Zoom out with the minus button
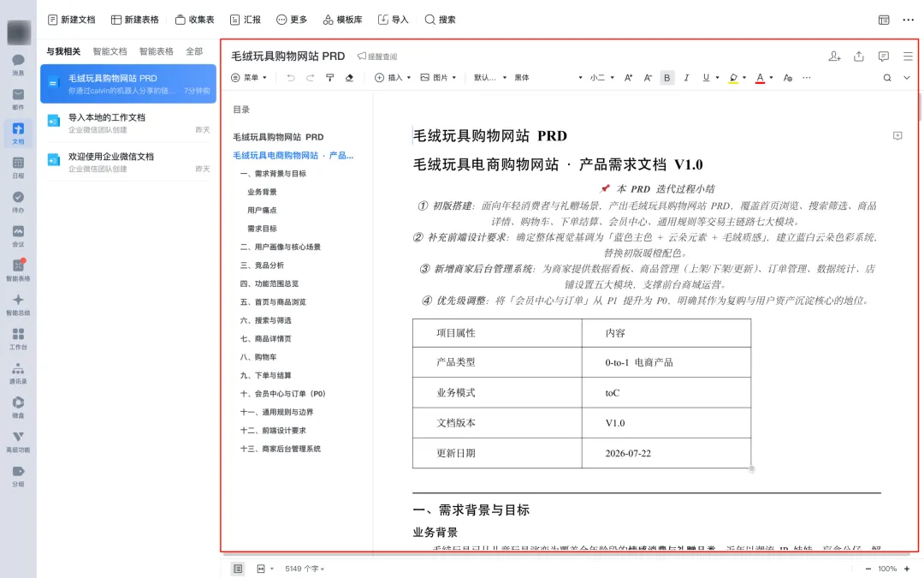This screenshot has height=578, width=924. (x=868, y=569)
